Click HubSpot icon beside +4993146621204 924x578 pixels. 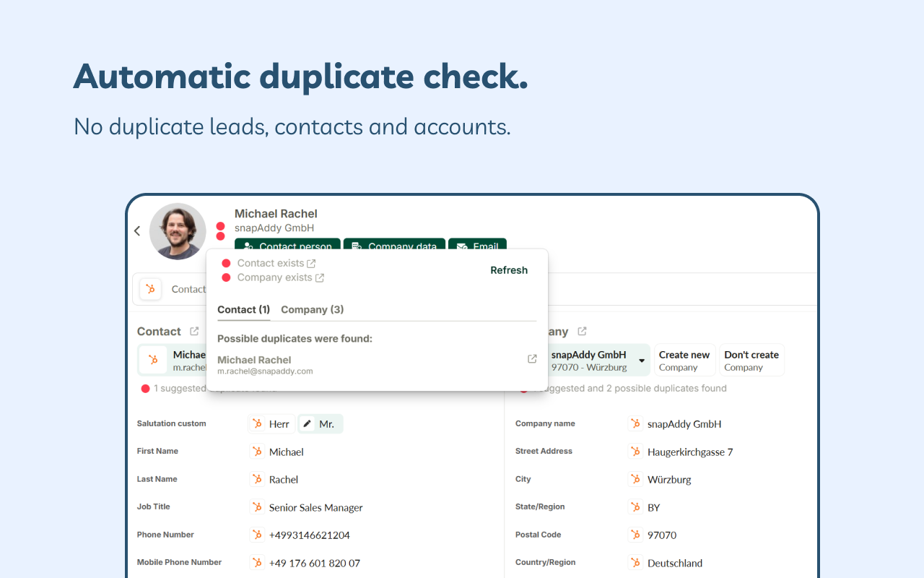pos(257,535)
